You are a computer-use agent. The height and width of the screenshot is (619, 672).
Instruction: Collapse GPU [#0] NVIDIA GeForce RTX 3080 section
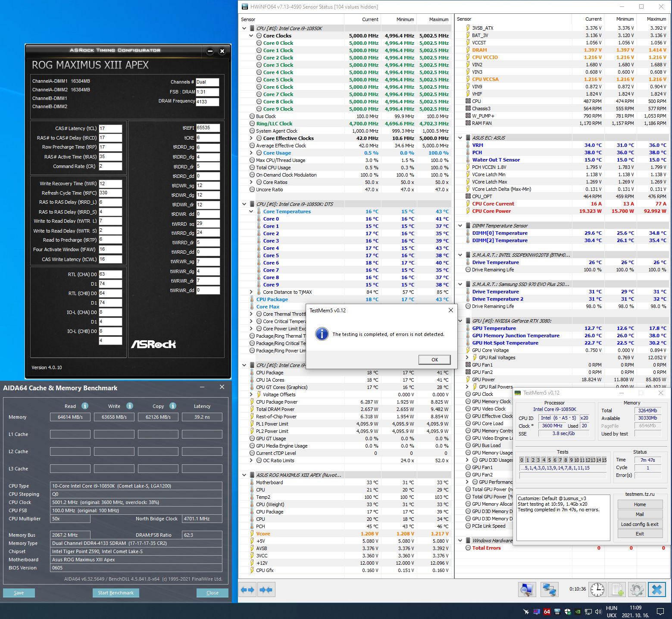tap(460, 321)
